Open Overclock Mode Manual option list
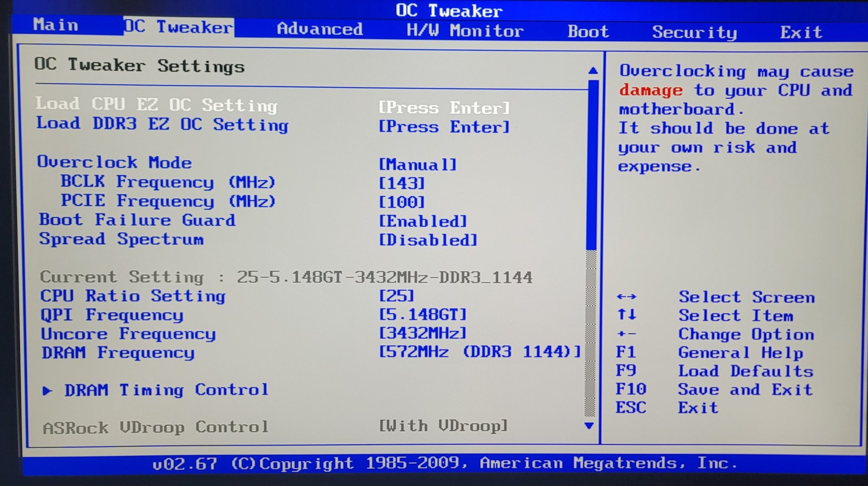 tap(418, 164)
